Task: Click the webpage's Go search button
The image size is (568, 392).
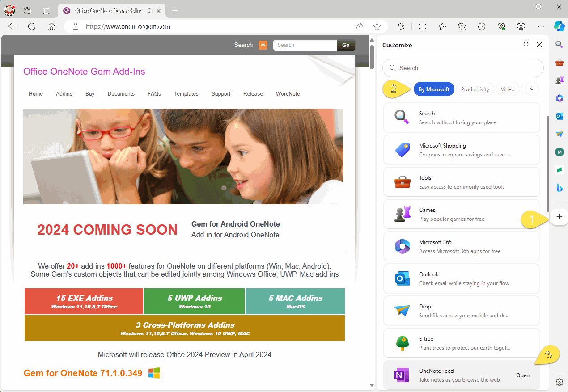Action: point(346,45)
